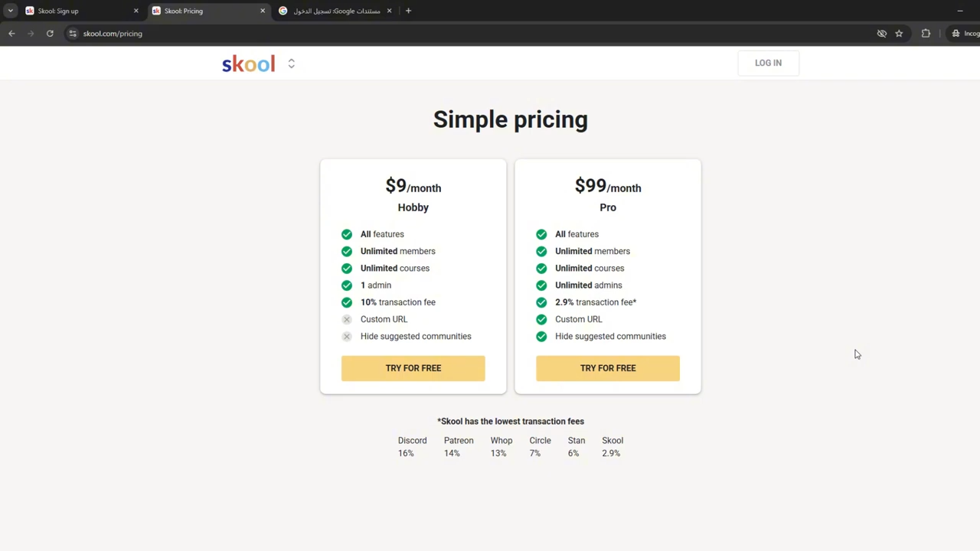Image resolution: width=980 pixels, height=551 pixels.
Task: Reload the page with the refresh icon
Action: (x=50, y=34)
